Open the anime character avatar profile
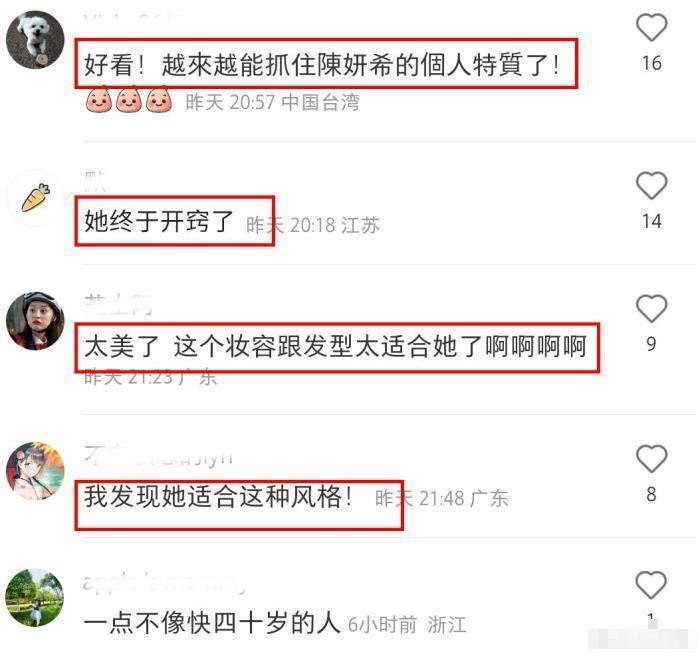The width and height of the screenshot is (700, 662). point(35,471)
